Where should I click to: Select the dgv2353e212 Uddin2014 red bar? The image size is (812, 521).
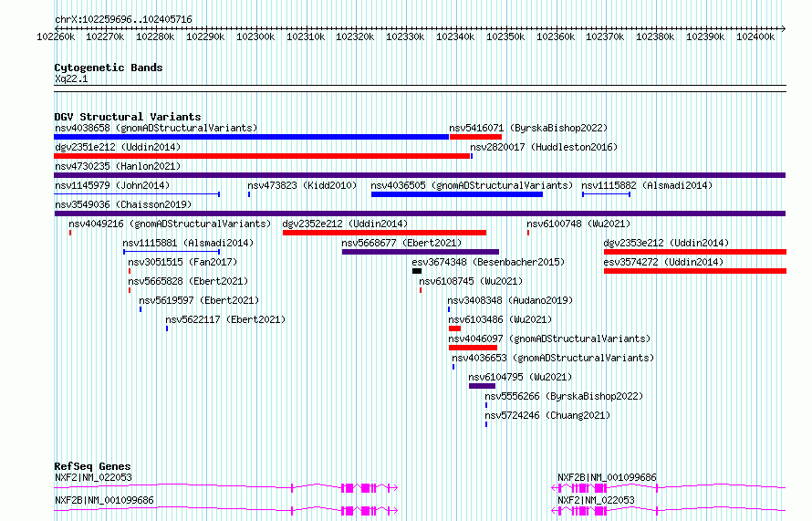tap(695, 252)
